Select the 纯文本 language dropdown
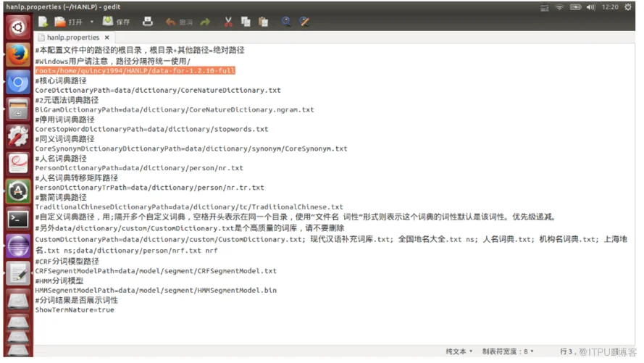Image resolution: width=644 pixels, height=363 pixels. coord(459,351)
